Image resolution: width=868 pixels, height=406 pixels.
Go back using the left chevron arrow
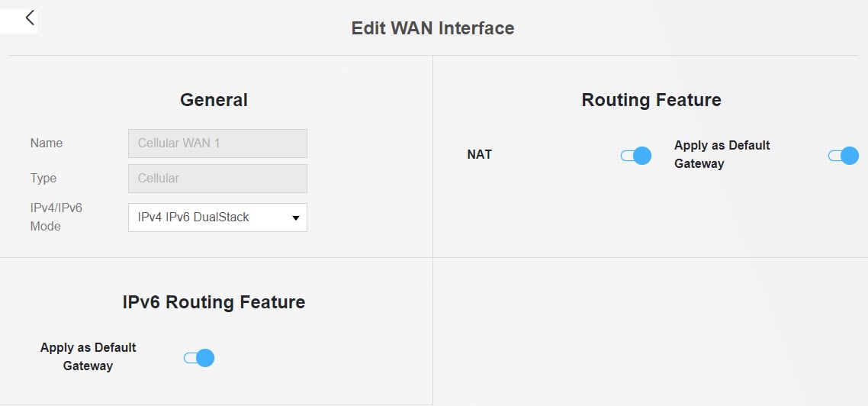point(30,18)
